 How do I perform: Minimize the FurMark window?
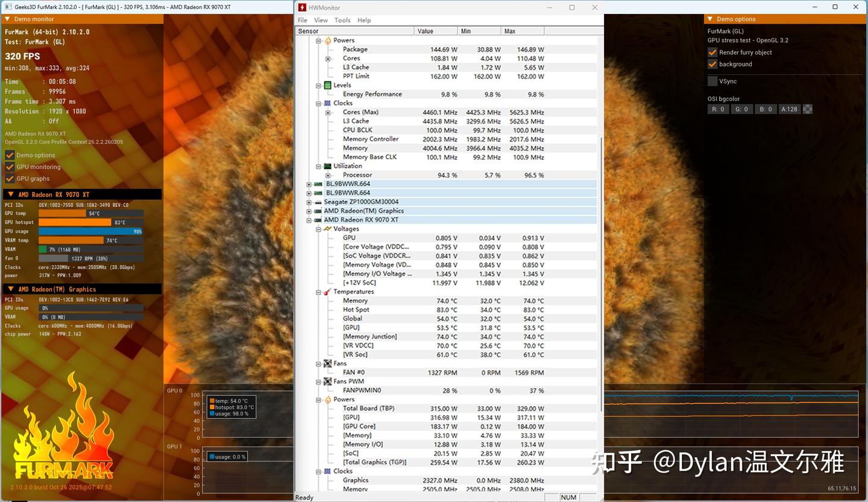[x=814, y=7]
